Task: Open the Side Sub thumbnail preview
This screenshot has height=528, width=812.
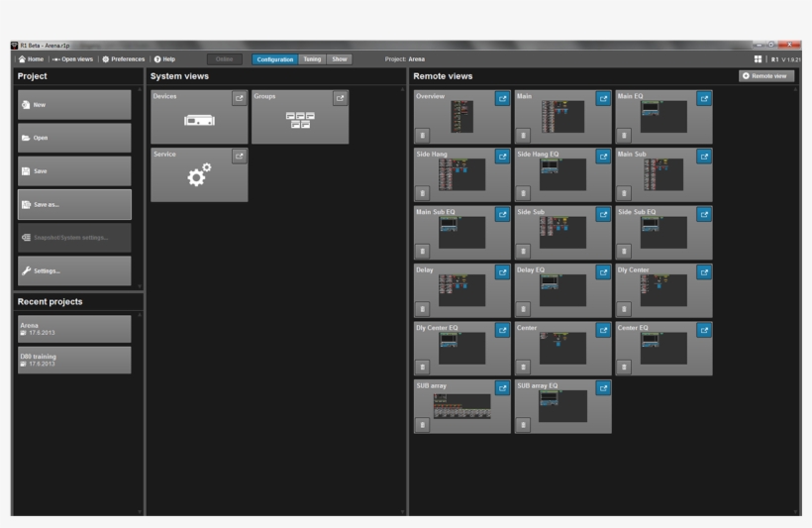Action: click(x=562, y=233)
